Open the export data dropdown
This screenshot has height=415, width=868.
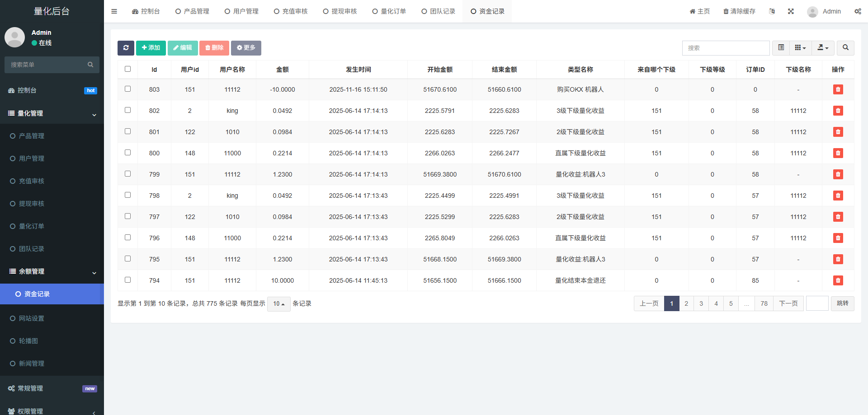[823, 48]
